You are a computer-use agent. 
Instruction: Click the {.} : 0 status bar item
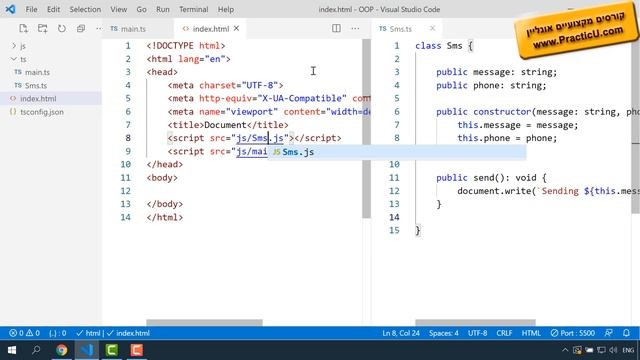point(58,333)
